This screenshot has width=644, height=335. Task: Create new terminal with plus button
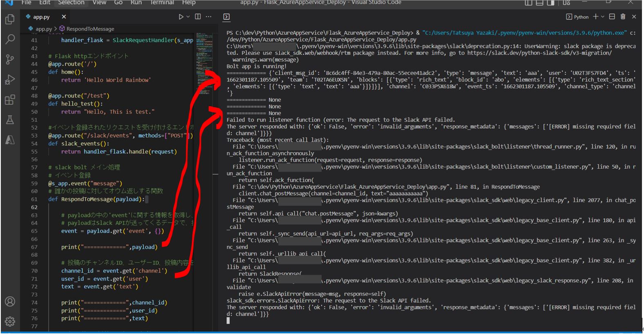click(x=595, y=17)
